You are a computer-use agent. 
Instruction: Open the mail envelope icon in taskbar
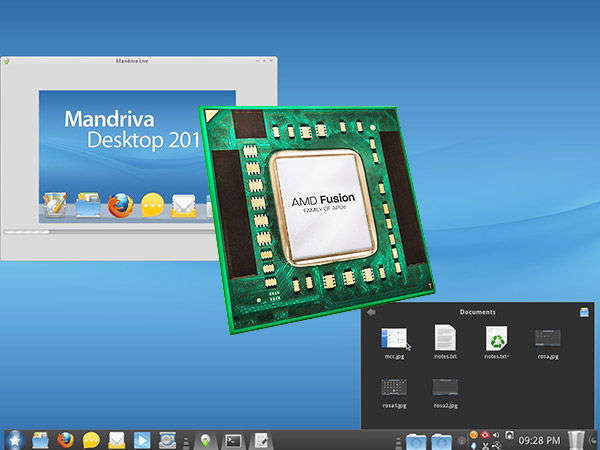click(x=117, y=439)
